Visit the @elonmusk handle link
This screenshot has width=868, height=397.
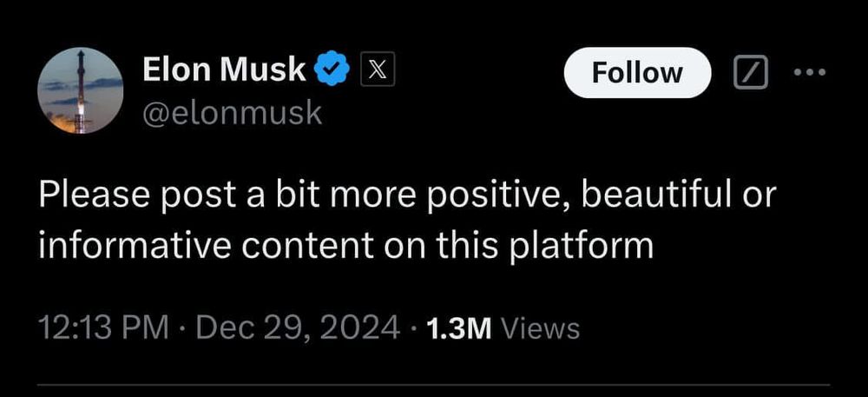[x=231, y=112]
